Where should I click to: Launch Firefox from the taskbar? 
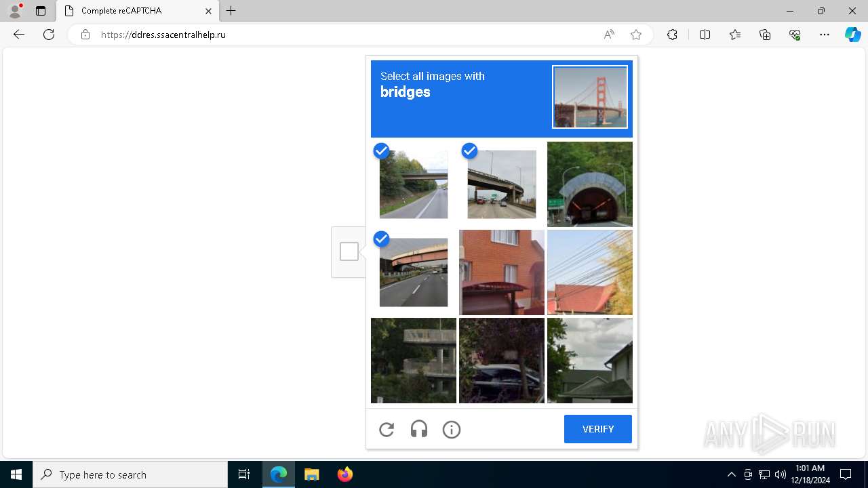345,474
